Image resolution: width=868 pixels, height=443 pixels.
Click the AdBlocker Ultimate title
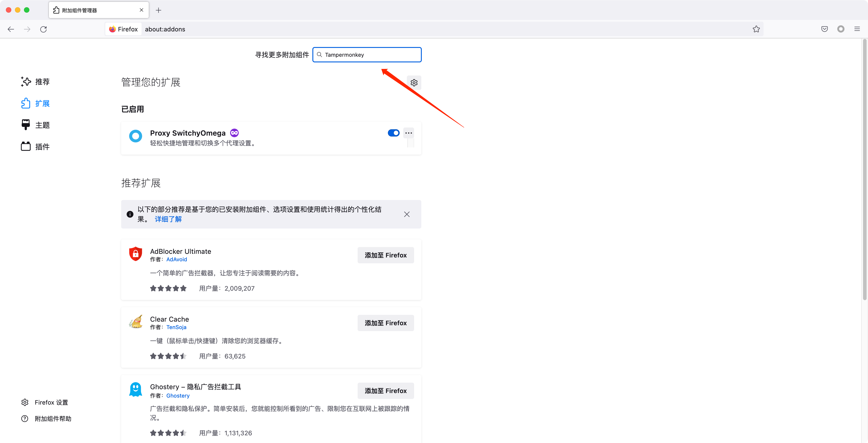click(181, 251)
